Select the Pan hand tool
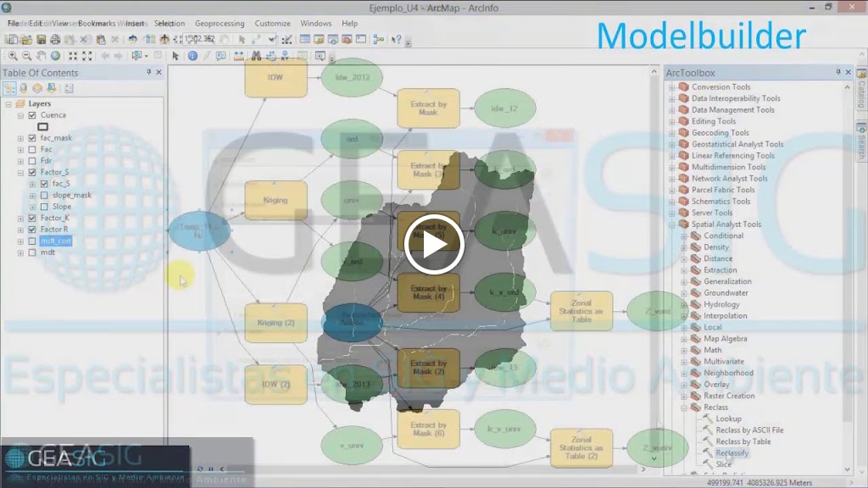This screenshot has width=868, height=488. tap(41, 56)
